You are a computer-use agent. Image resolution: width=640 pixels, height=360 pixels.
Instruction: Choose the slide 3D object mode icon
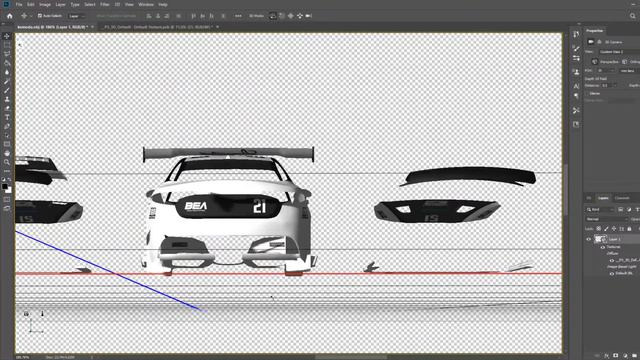pos(300,16)
